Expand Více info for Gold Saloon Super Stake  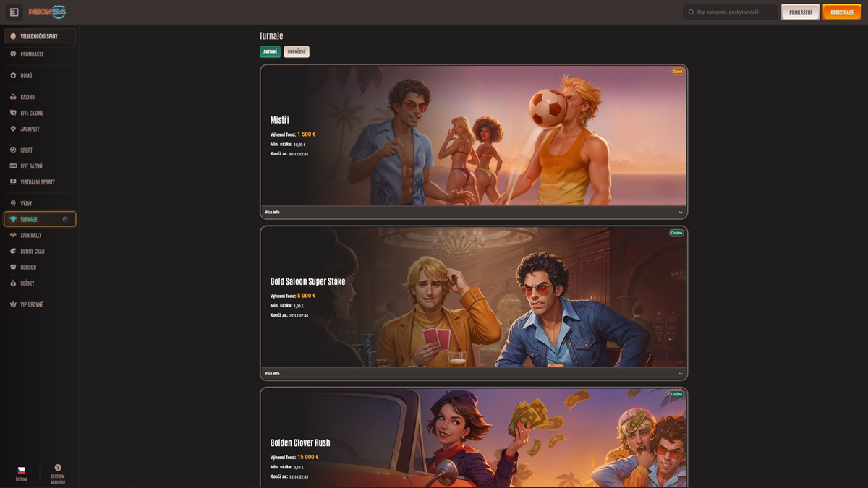tap(473, 374)
